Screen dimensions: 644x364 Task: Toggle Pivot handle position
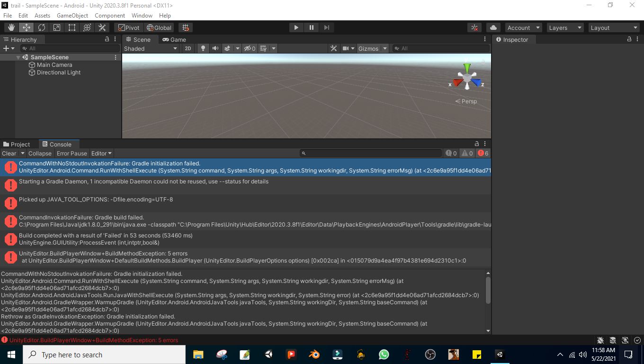129,27
